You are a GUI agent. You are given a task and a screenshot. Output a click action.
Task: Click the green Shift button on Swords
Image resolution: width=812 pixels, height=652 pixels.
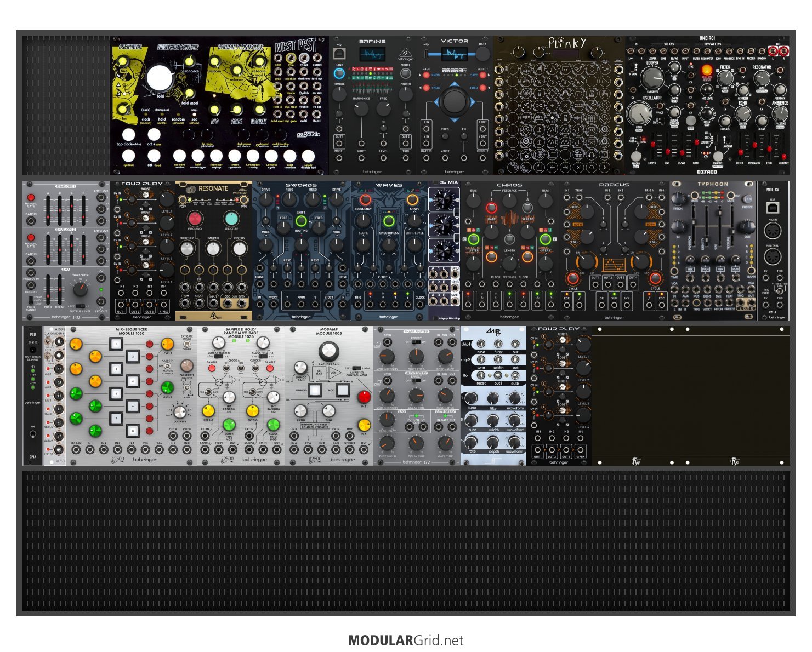tap(301, 221)
